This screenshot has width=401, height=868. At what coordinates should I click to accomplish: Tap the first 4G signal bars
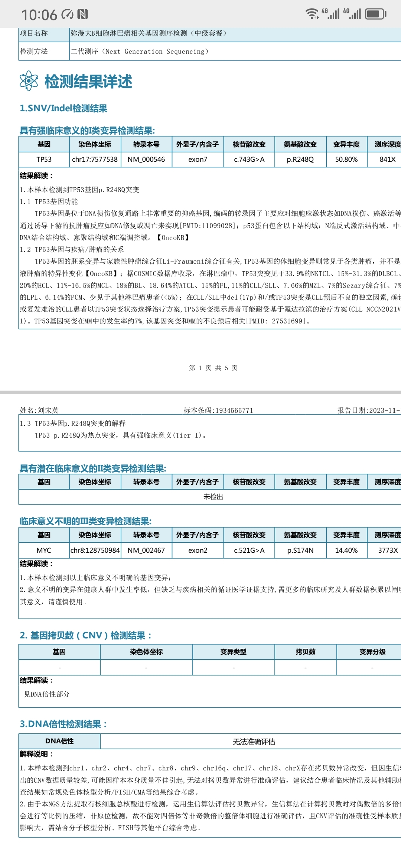[330, 14]
